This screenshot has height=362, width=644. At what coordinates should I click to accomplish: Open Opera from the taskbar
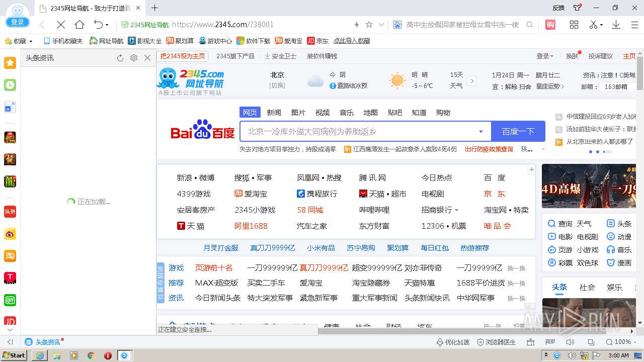tap(108, 355)
